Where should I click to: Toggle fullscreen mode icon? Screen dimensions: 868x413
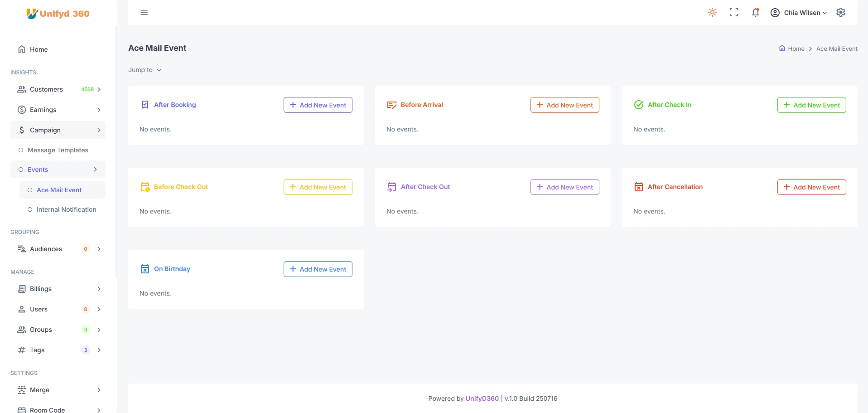734,13
